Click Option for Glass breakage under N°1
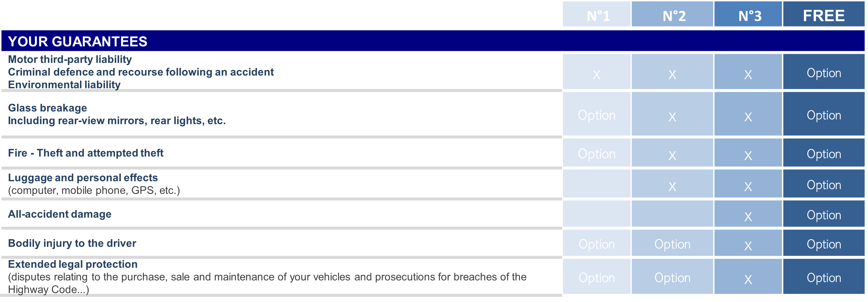The image size is (868, 302). click(596, 115)
